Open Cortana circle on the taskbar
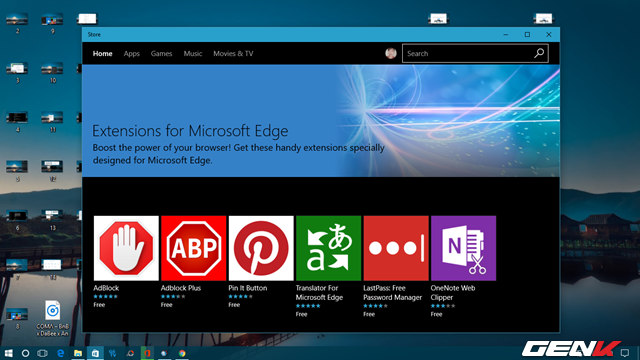Screen dimensions: 640x360 pos(25,353)
